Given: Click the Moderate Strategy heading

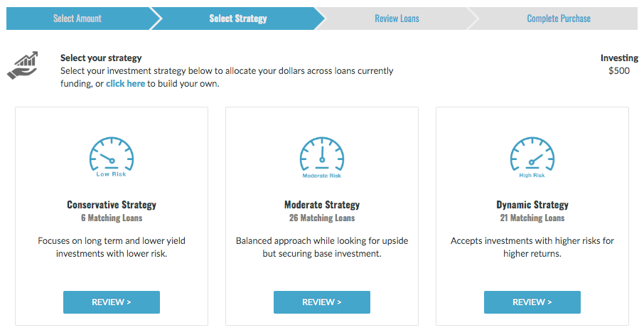Looking at the screenshot, I should point(322,205).
